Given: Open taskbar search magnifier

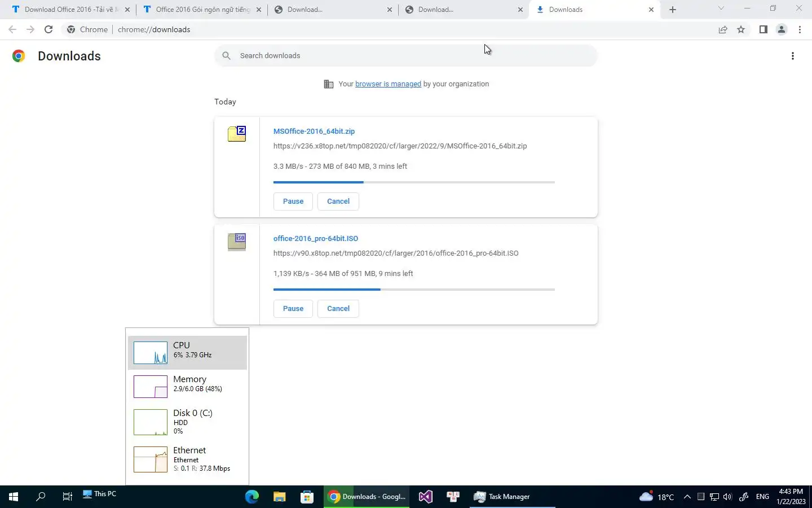Looking at the screenshot, I should 41,497.
